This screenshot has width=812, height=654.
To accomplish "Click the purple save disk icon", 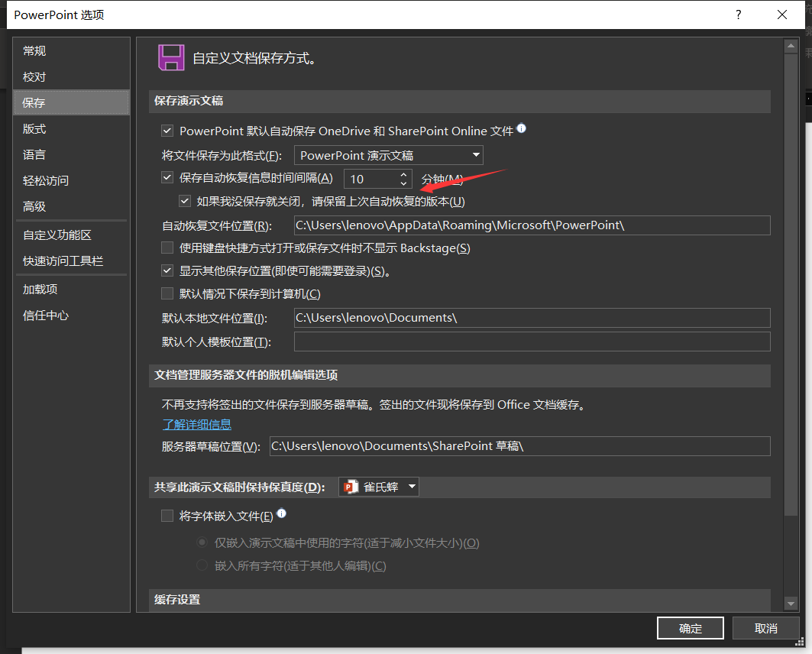I will point(171,57).
